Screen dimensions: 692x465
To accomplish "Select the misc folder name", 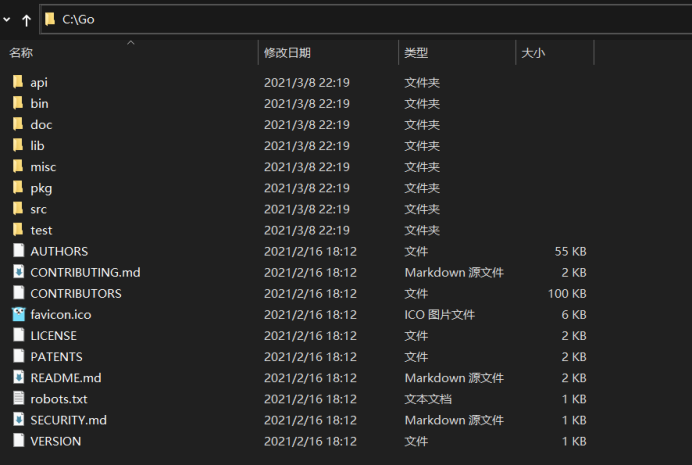I will 43,167.
